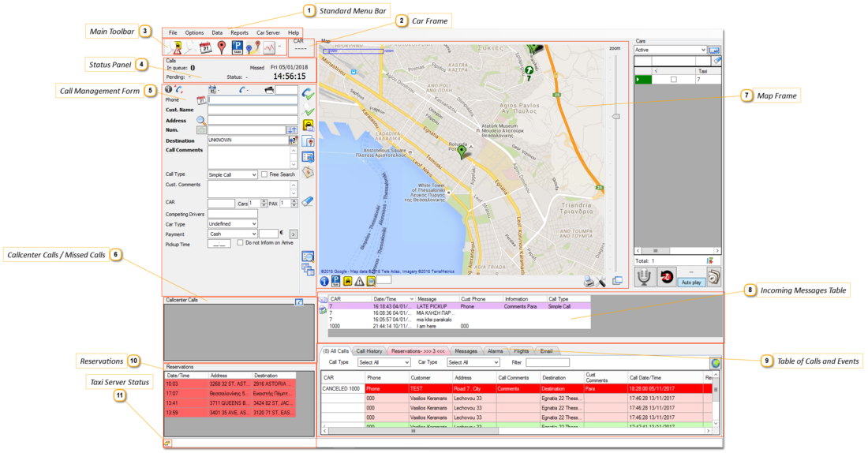
Task: Open Call Type Select All filter dropdown
Action: point(383,362)
